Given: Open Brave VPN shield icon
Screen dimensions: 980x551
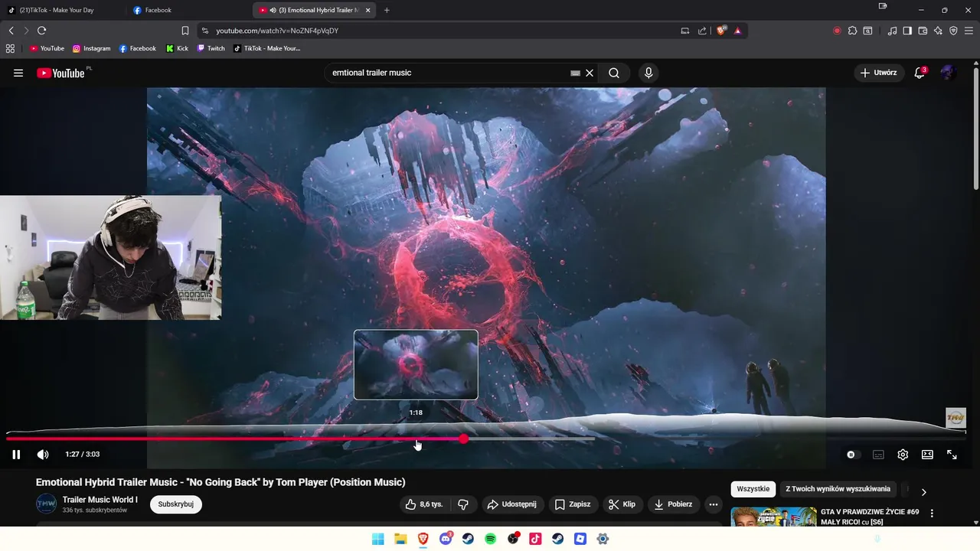Looking at the screenshot, I should [x=953, y=31].
